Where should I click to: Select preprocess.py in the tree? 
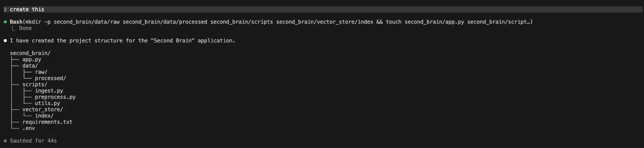tap(55, 97)
